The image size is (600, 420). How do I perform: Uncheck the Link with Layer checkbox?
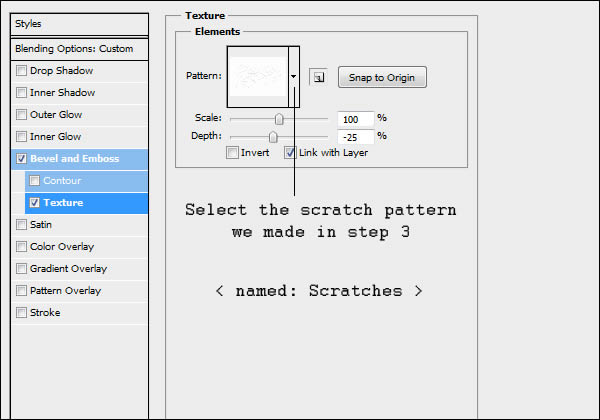pyautogui.click(x=290, y=153)
